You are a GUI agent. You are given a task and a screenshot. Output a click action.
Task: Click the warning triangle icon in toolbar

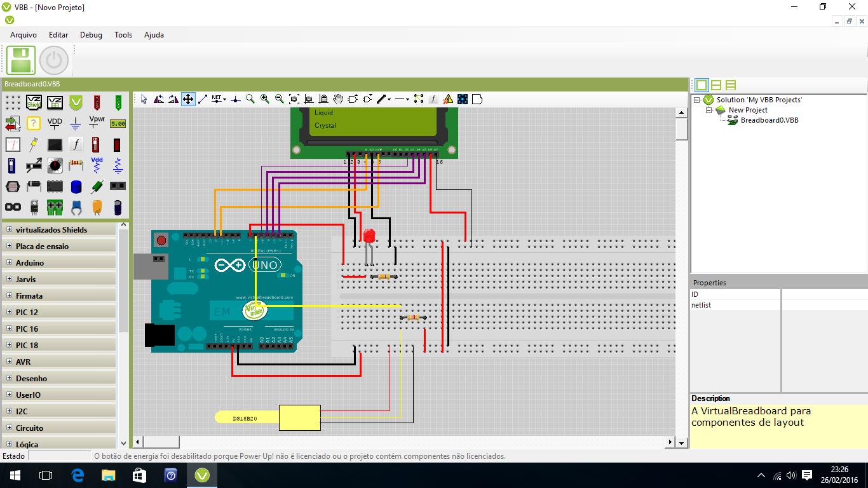[x=448, y=99]
